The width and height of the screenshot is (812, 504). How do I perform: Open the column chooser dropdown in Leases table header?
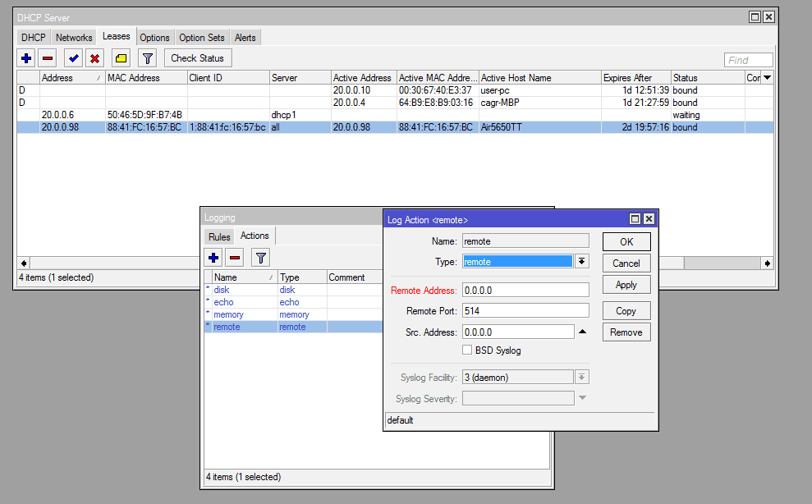pyautogui.click(x=767, y=78)
